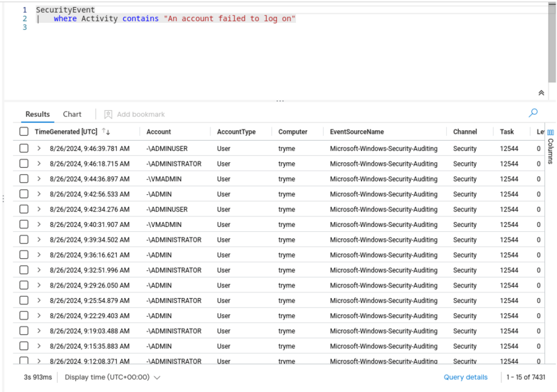
Task: Expand the row at 9:25:54.879 AM
Action: (39, 301)
